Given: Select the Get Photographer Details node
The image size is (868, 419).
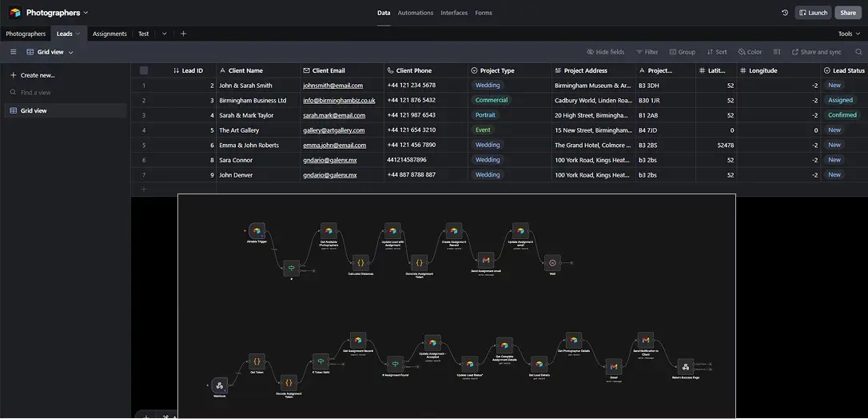Looking at the screenshot, I should tap(574, 341).
